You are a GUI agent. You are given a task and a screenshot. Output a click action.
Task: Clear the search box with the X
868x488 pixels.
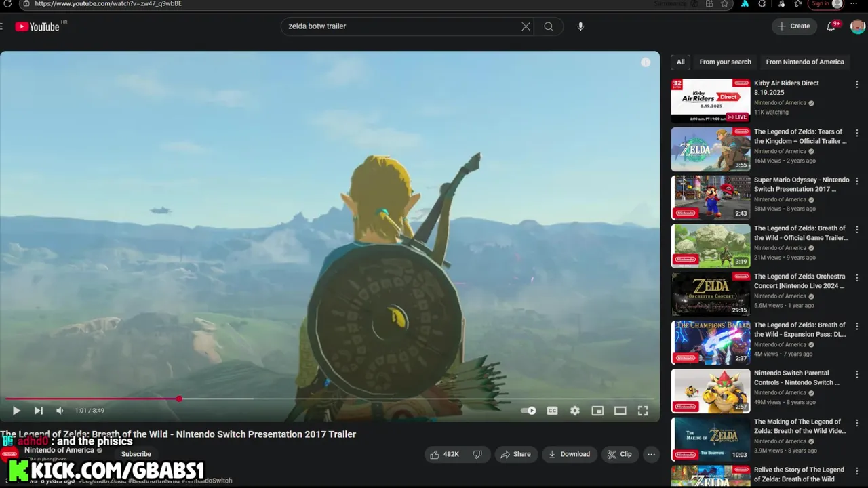[526, 26]
